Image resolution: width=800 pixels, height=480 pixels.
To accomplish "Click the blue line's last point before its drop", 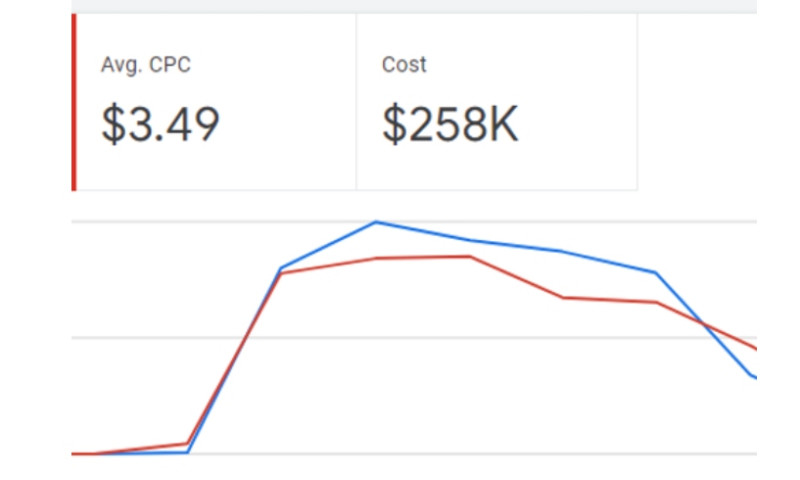I will pos(655,272).
